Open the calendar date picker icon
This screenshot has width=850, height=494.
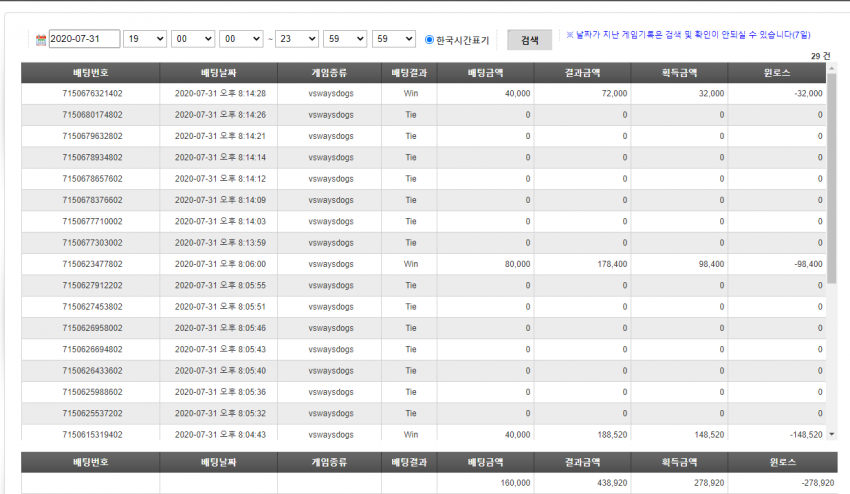point(41,40)
